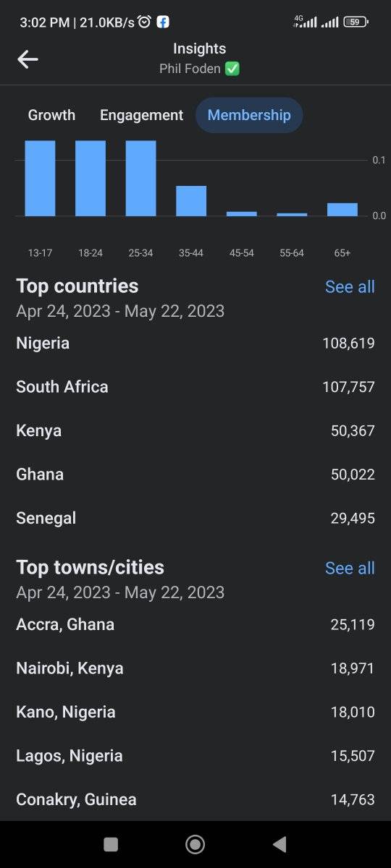Tap the 65+ age group bar

click(x=342, y=209)
